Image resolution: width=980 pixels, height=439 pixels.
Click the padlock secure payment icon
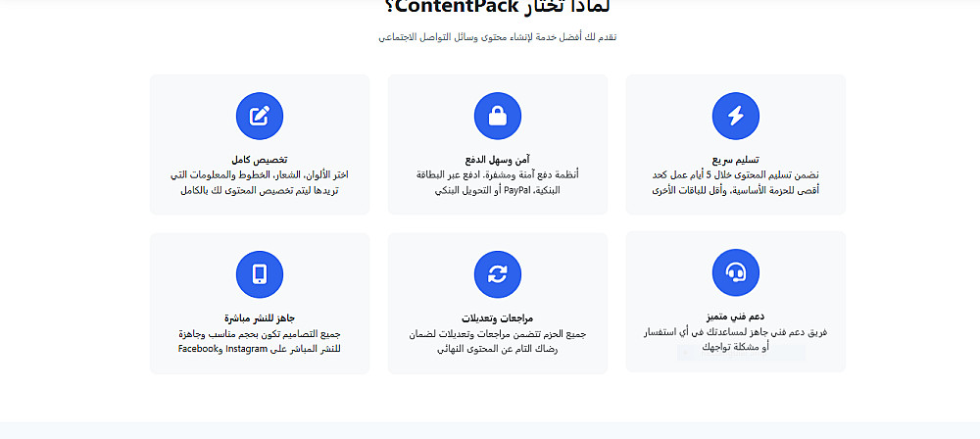pos(498,116)
